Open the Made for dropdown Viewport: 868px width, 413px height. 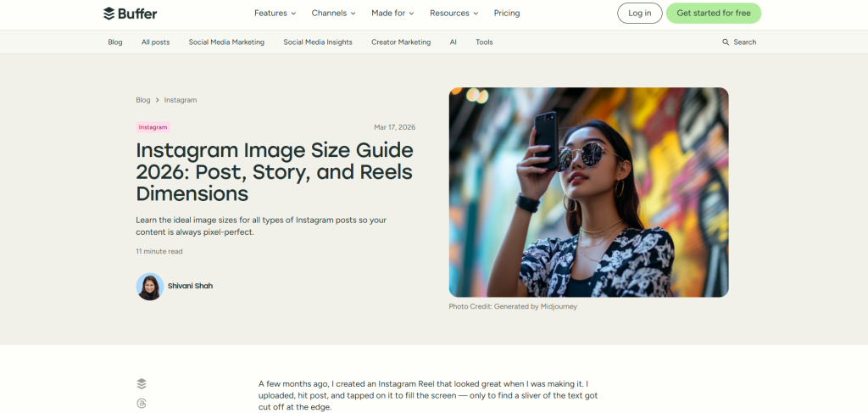coord(393,14)
